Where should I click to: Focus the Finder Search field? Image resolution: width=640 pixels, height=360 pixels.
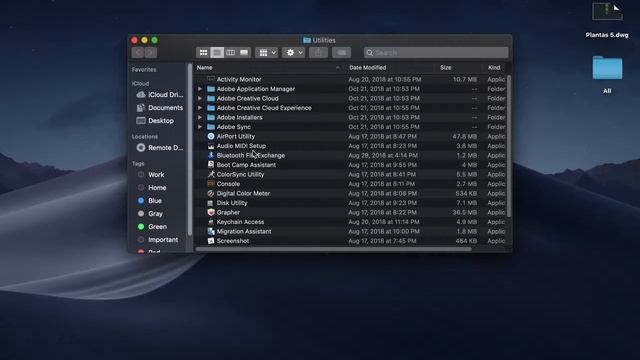[436, 53]
